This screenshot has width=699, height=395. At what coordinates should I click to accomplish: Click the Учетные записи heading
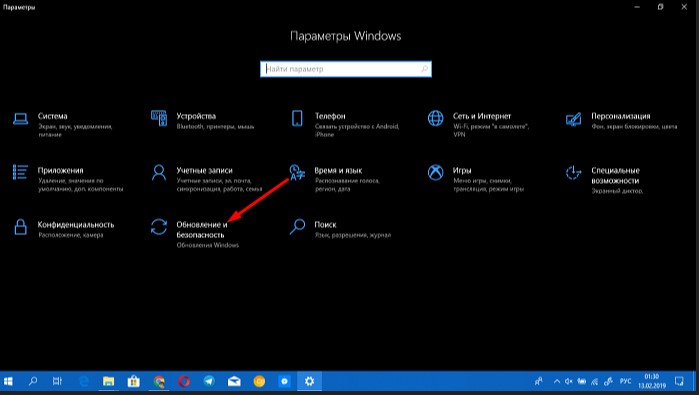pyautogui.click(x=204, y=170)
